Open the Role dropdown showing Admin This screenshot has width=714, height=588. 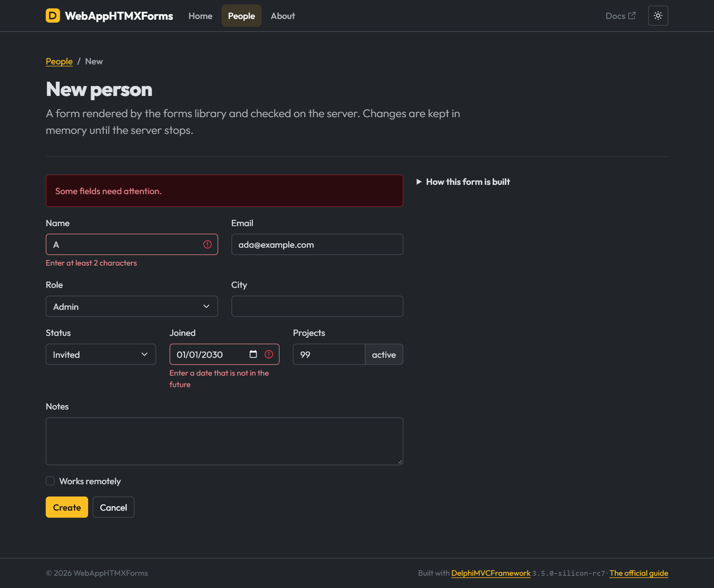[132, 306]
